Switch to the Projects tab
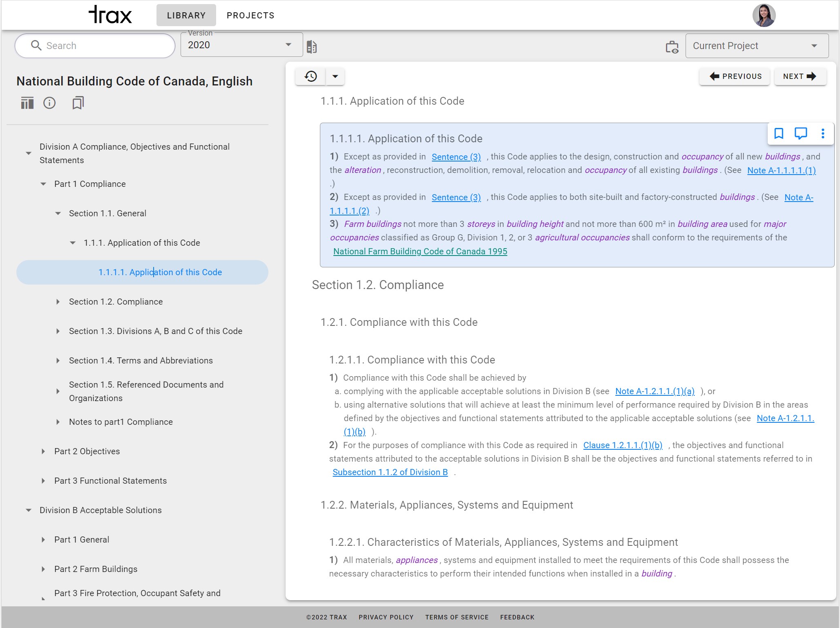Viewport: 840px width, 628px height. [250, 16]
